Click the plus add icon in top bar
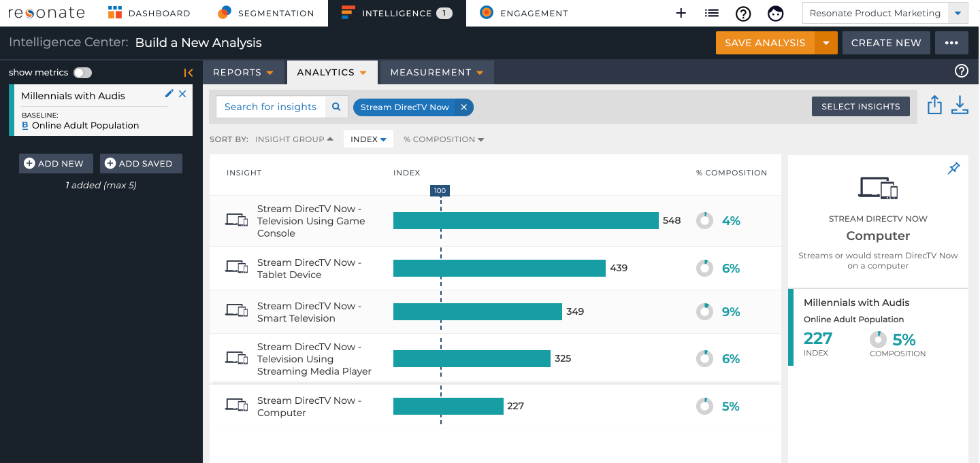 click(681, 13)
